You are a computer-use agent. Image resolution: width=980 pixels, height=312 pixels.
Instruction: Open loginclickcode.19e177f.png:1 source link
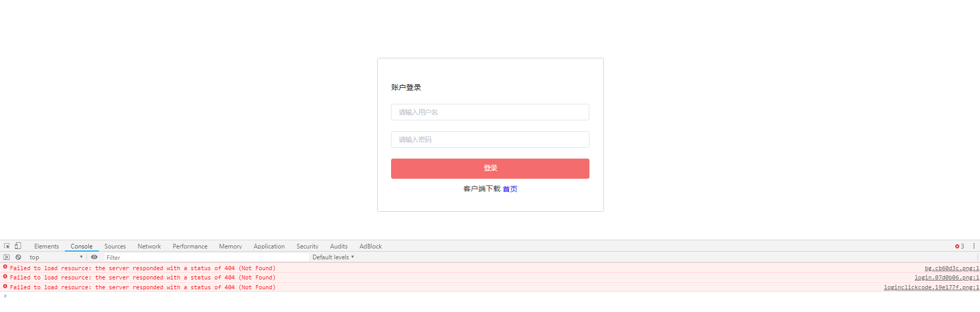(931, 287)
